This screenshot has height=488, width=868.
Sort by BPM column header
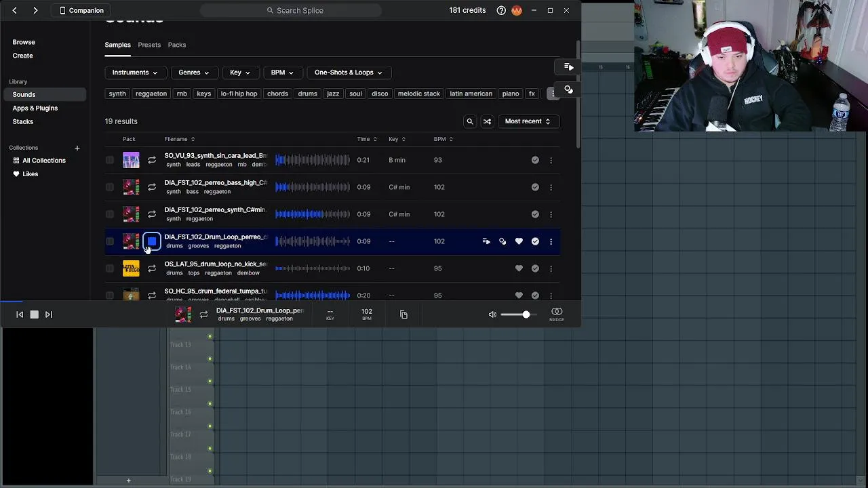pos(443,139)
